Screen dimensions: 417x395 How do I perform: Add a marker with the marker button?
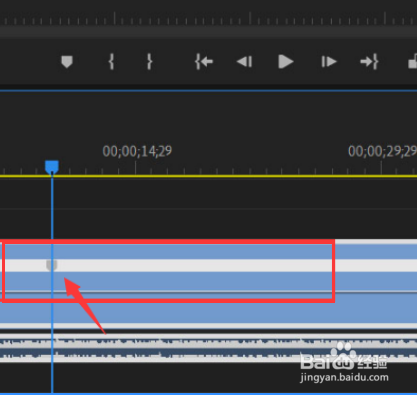coord(67,62)
